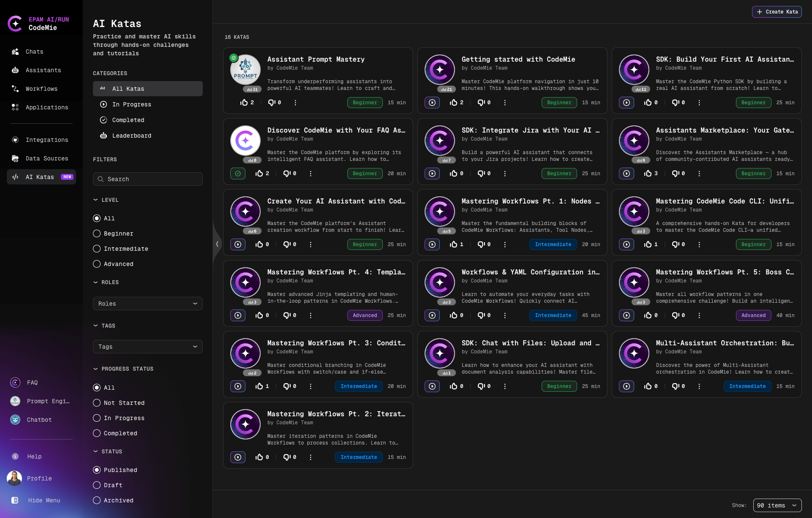
Task: Start the Getting started with CodeMie kata
Action: pos(432,103)
